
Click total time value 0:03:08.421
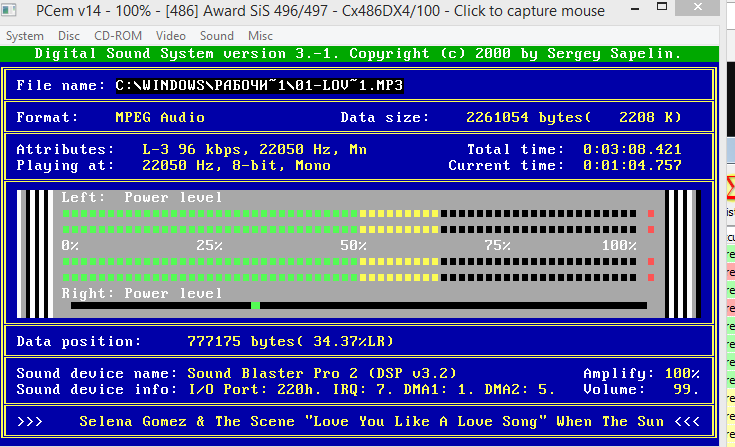632,149
